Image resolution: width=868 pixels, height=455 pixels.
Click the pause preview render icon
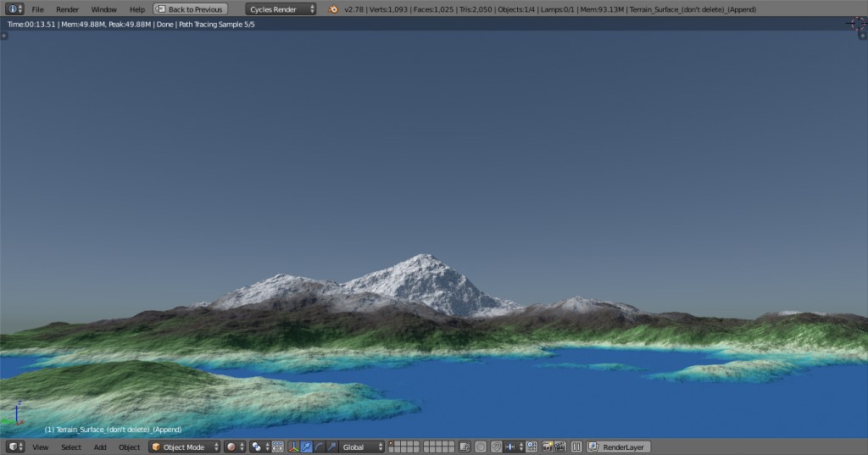coord(576,447)
